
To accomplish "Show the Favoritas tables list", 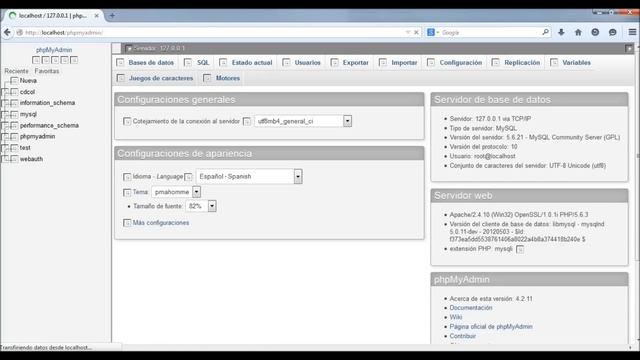I will [47, 71].
